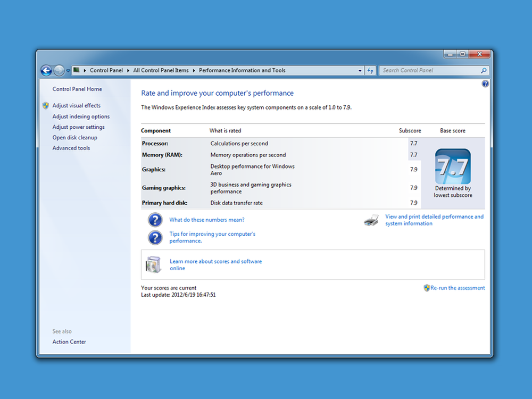The height and width of the screenshot is (399, 532).
Task: Select the Memory (RAM) row label
Action: click(x=162, y=155)
